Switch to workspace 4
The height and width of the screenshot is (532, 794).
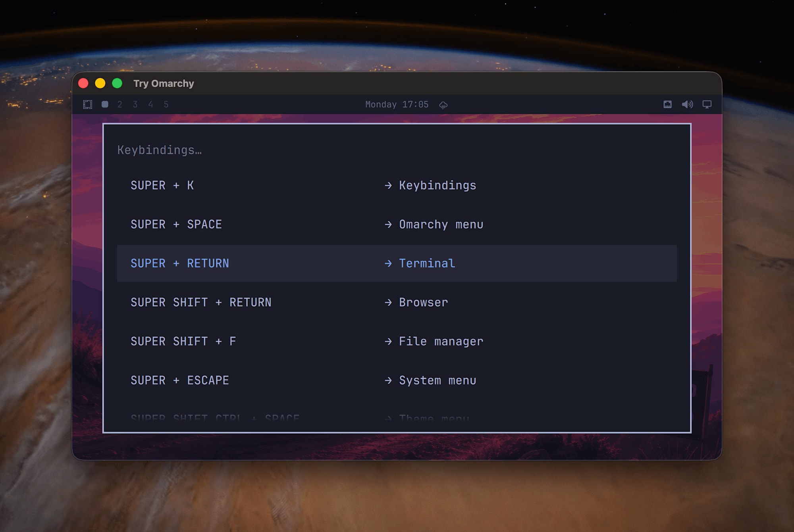150,104
